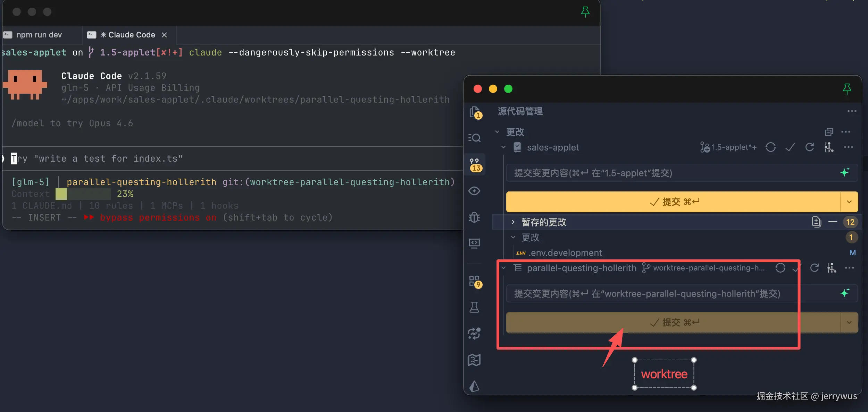
Task: Open dropdown arrow beside yellow 提交 button
Action: [849, 202]
